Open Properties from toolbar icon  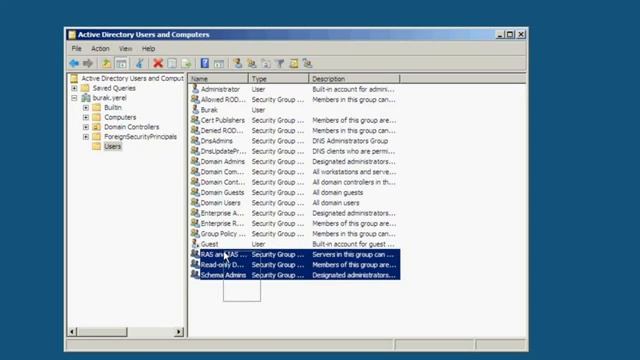click(x=172, y=63)
